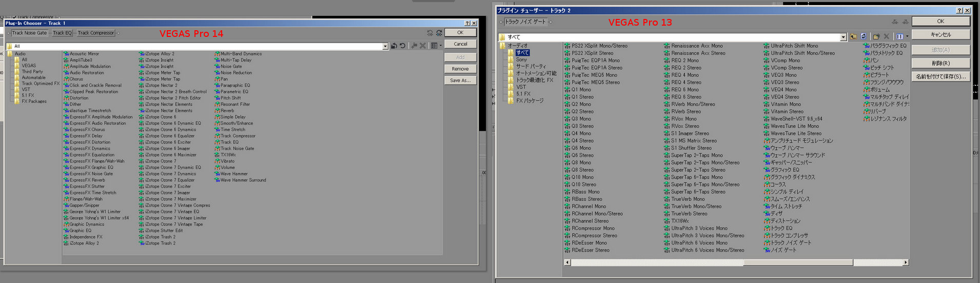Viewport: 980px width, 283px height.
Task: Click the help question mark in Plug-In Chooser Track 1
Action: 467,23
